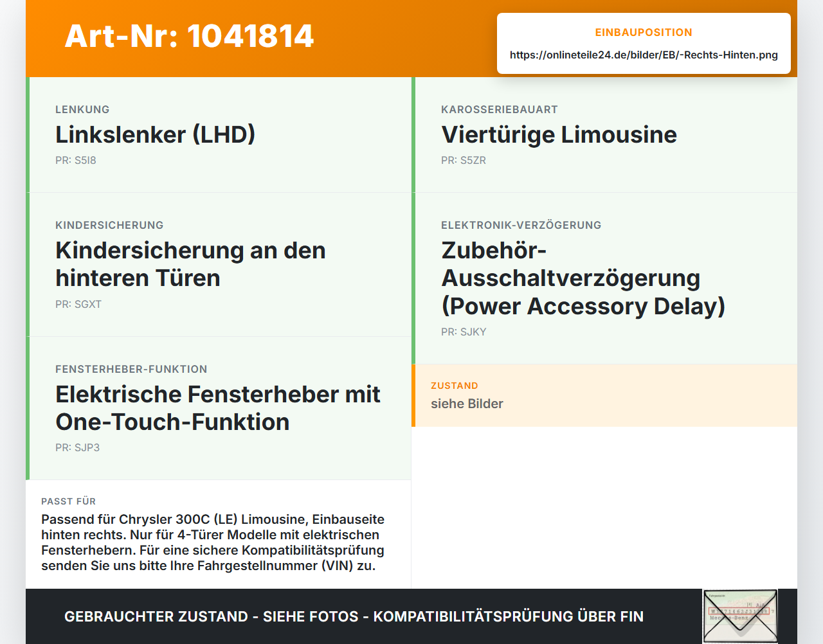Click the KAROSSERIEBAUART label
This screenshot has width=823, height=644.
tap(500, 109)
